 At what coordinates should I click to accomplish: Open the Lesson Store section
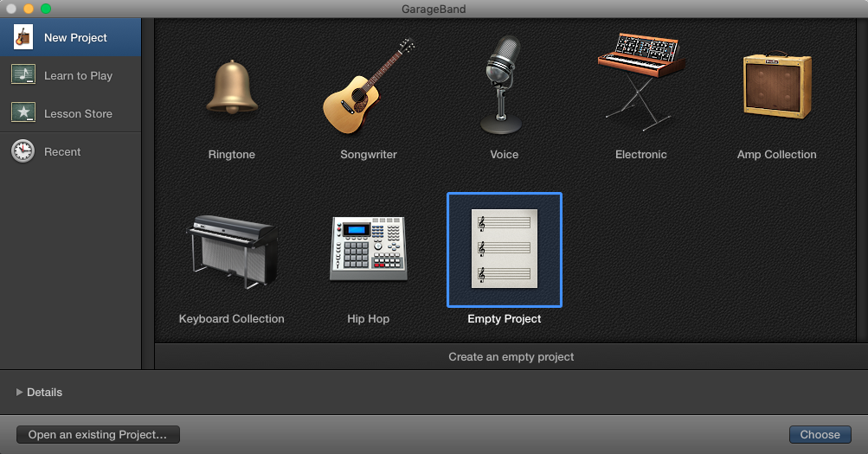coord(78,114)
